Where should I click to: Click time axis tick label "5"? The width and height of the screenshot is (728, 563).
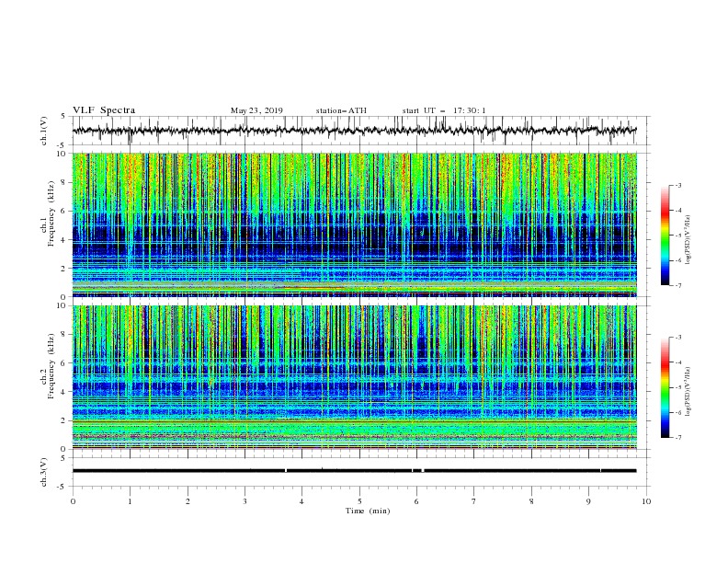tap(359, 501)
